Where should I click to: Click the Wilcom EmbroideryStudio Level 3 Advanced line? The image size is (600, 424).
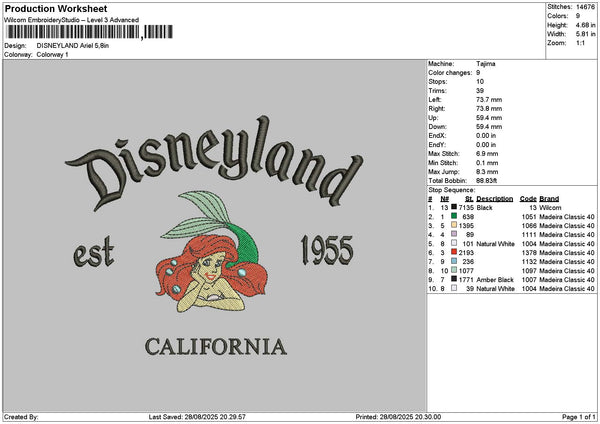pyautogui.click(x=72, y=20)
